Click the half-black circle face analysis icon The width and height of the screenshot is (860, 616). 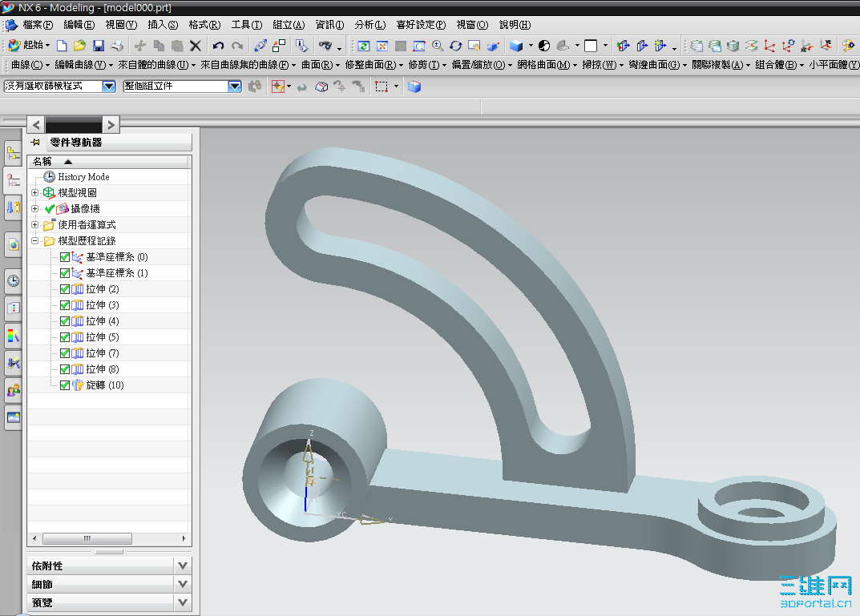(544, 46)
